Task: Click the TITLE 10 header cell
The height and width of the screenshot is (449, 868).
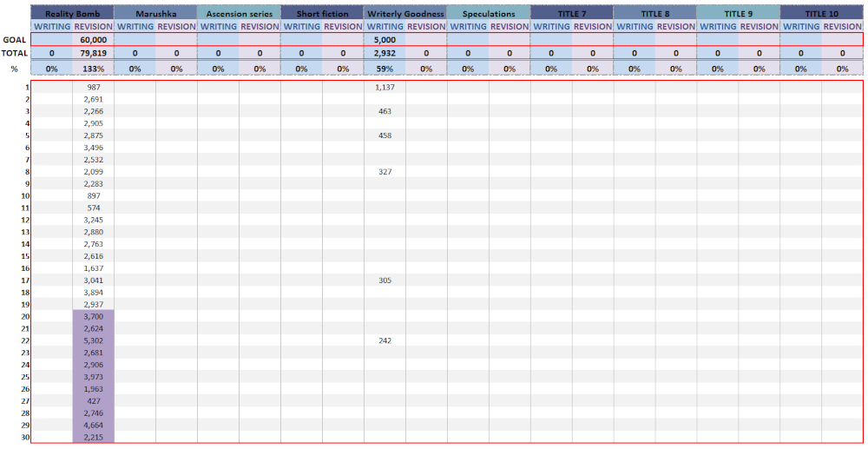Action: click(x=822, y=14)
